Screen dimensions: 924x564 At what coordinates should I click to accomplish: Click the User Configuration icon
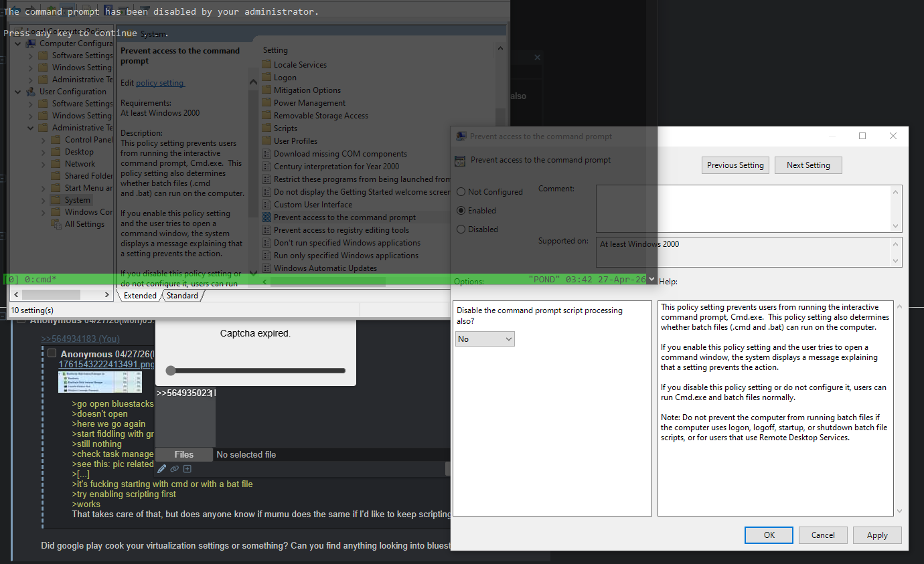(x=31, y=92)
